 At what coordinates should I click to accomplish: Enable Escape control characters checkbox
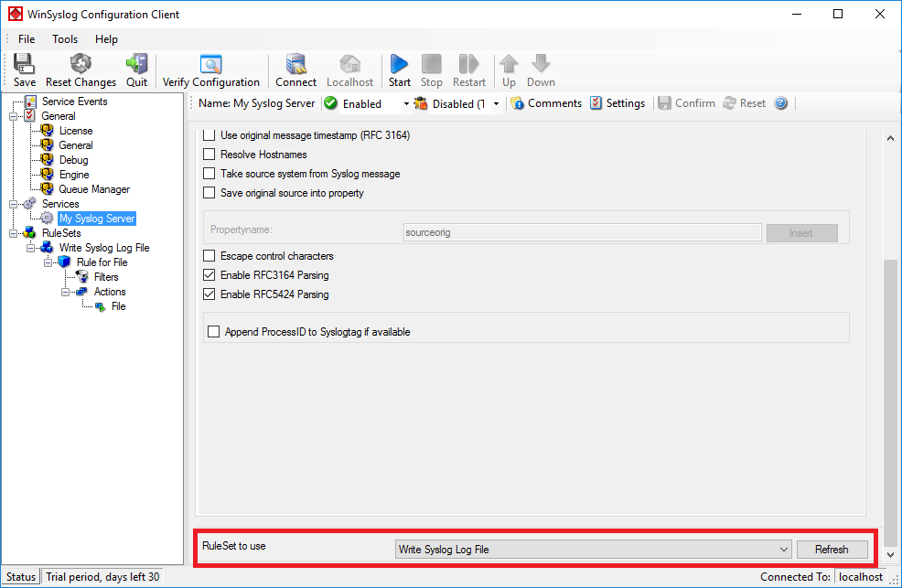[209, 256]
